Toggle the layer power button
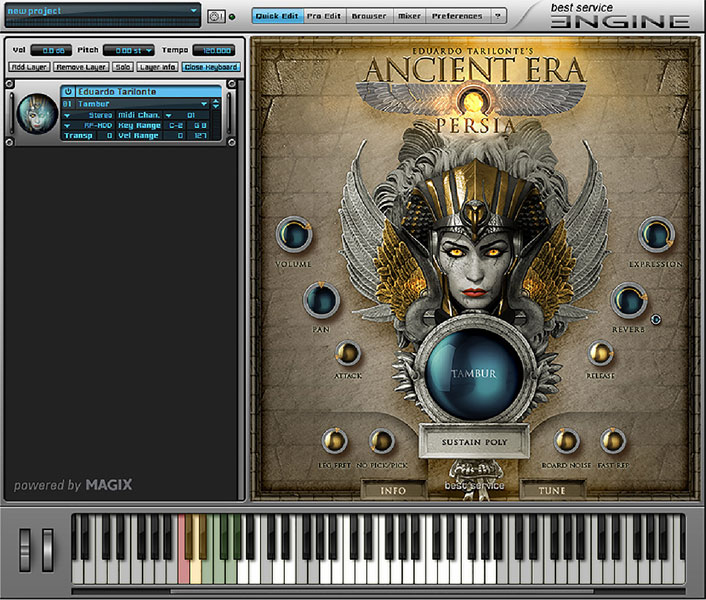706x600 pixels. coord(69,92)
